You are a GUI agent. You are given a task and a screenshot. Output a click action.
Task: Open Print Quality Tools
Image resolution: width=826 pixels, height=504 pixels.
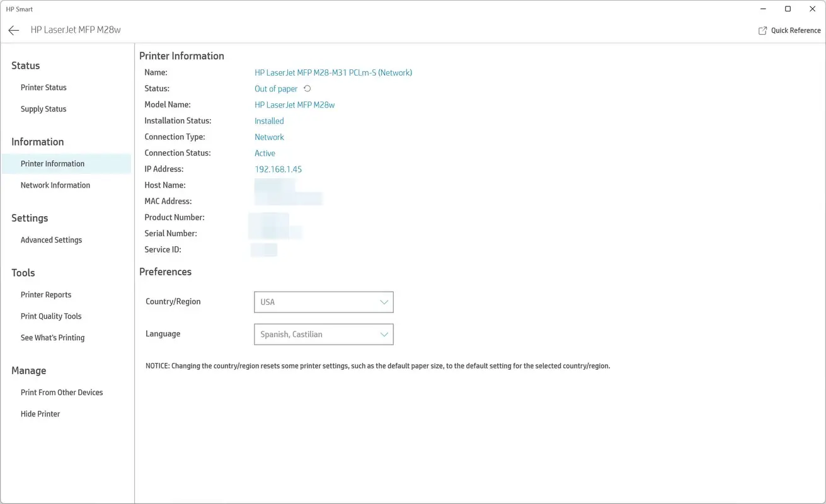pyautogui.click(x=50, y=316)
